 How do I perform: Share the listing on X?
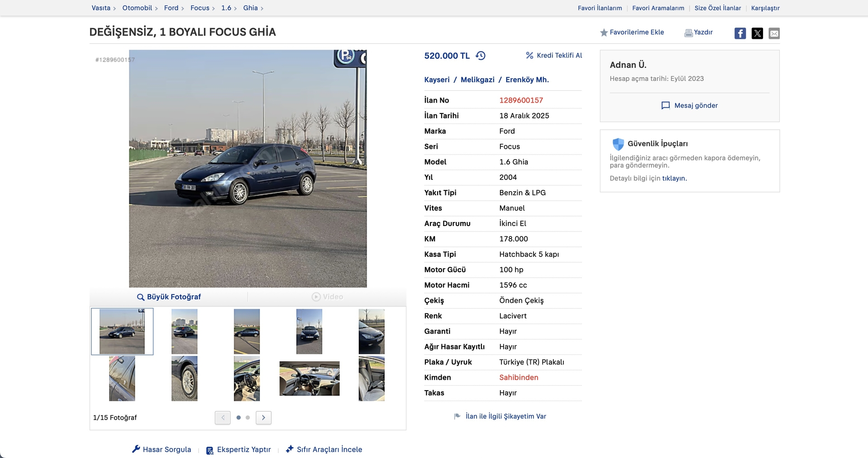(x=757, y=33)
